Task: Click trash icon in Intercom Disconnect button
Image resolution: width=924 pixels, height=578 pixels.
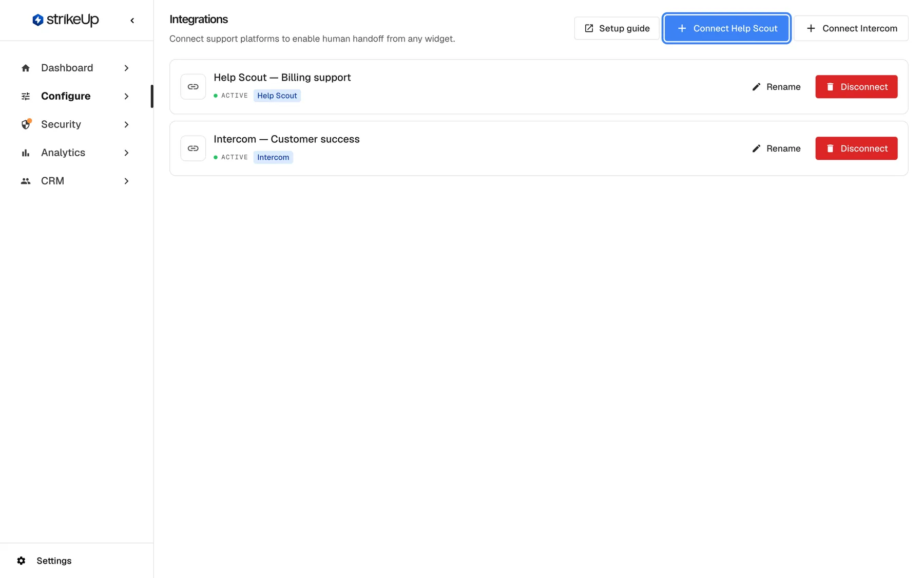Action: pos(830,148)
